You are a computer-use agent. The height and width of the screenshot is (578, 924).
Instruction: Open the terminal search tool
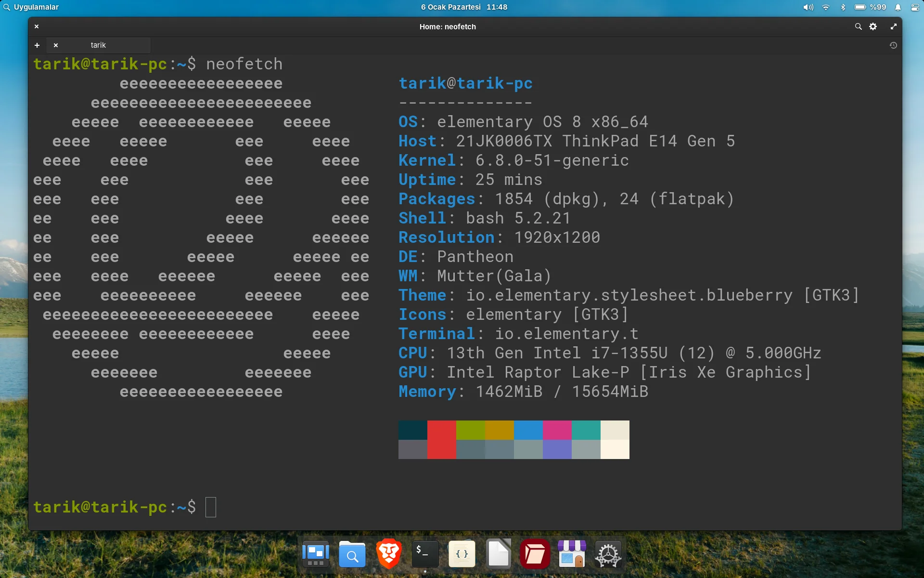pyautogui.click(x=858, y=26)
